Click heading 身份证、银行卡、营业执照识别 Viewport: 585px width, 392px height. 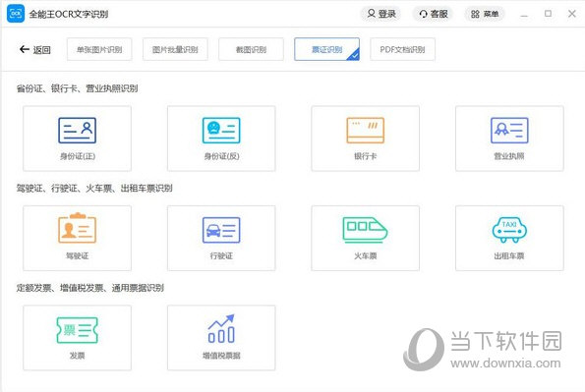77,88
